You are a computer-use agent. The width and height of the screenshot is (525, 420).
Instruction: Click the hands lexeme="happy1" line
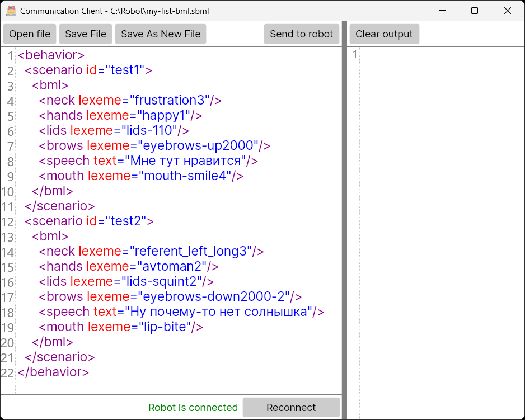[120, 115]
